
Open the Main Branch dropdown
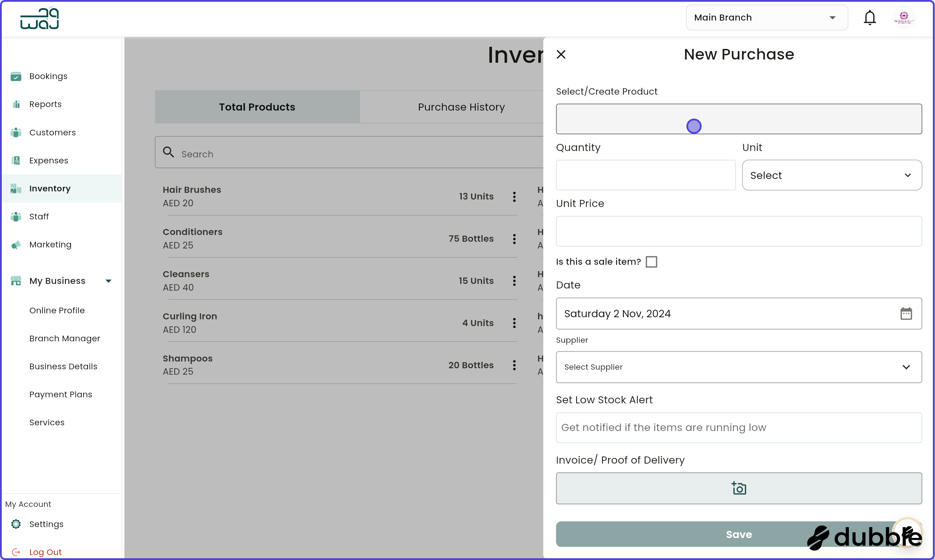point(766,18)
